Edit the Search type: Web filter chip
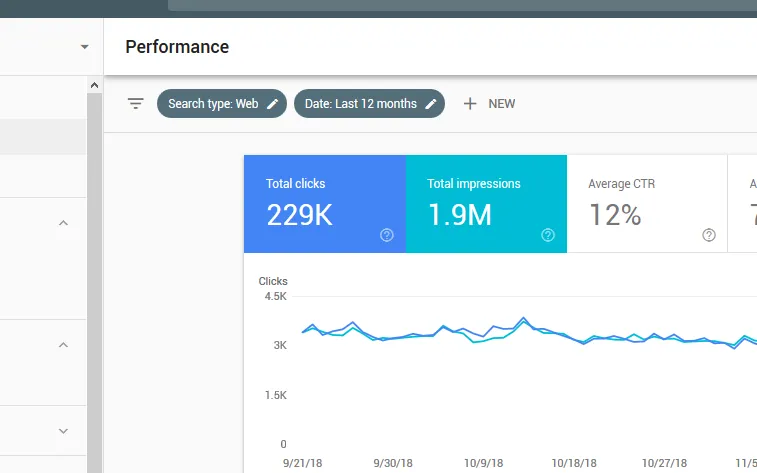This screenshot has width=757, height=473. point(222,103)
